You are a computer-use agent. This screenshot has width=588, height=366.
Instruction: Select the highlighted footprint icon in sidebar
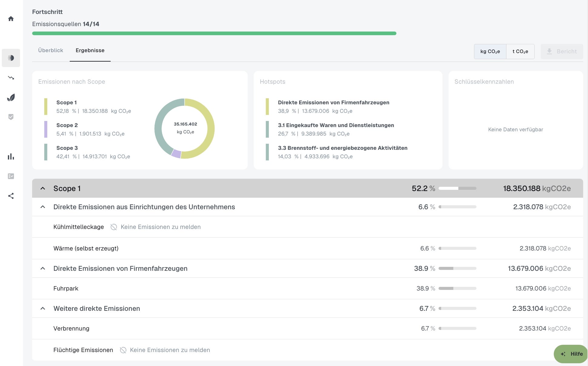tap(11, 58)
